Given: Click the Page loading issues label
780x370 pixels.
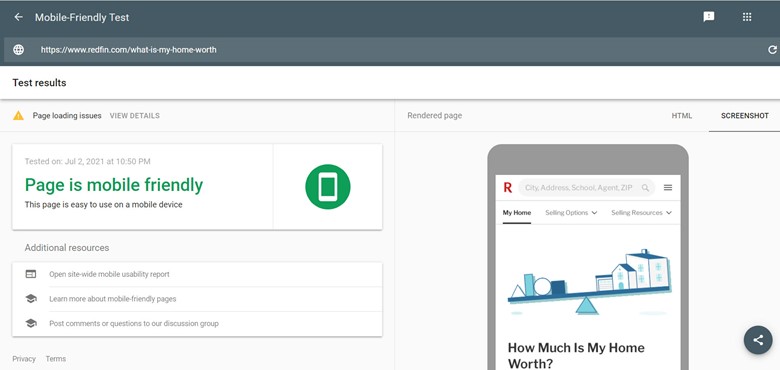Looking at the screenshot, I should click(x=67, y=115).
